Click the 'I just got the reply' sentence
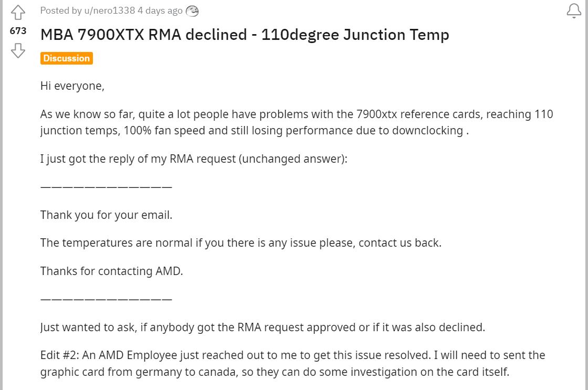 194,159
